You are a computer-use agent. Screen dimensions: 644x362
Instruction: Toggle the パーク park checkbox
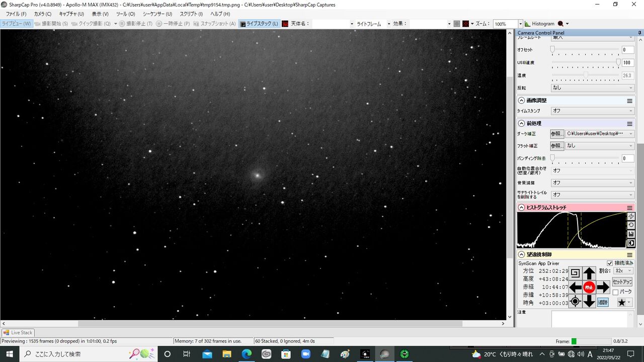[x=615, y=292]
